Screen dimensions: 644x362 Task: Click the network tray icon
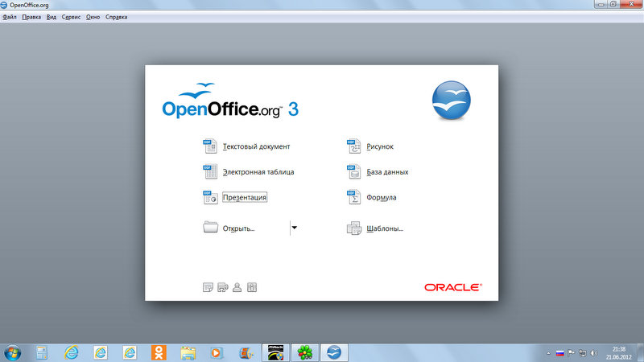coord(582,353)
